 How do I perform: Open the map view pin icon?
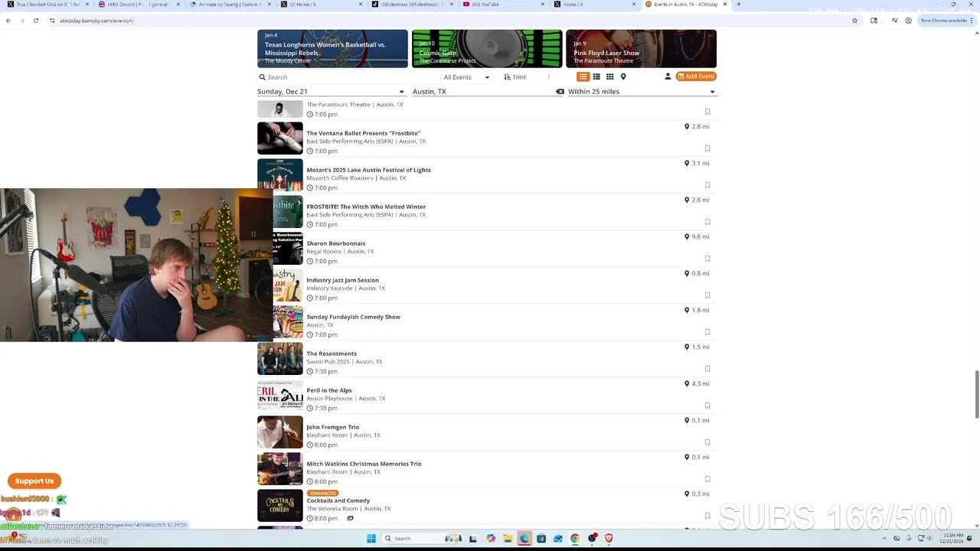(x=623, y=77)
